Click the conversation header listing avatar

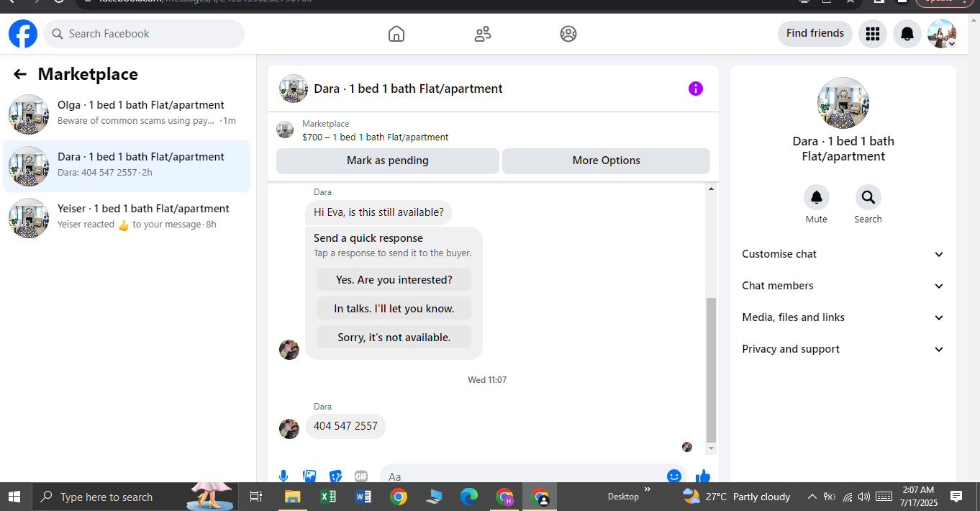[x=294, y=89]
